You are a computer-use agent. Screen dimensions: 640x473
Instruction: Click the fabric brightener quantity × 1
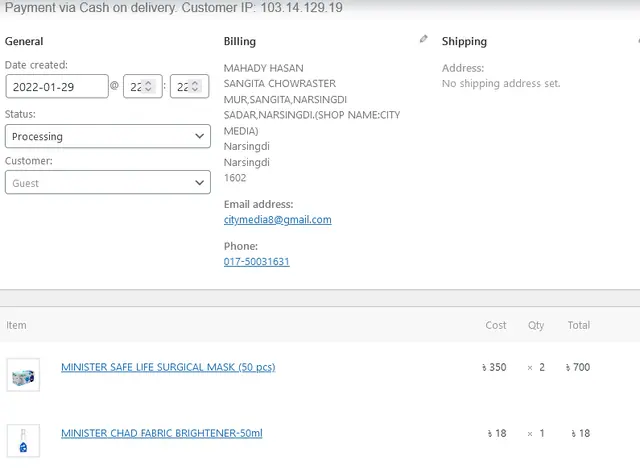[x=536, y=433]
